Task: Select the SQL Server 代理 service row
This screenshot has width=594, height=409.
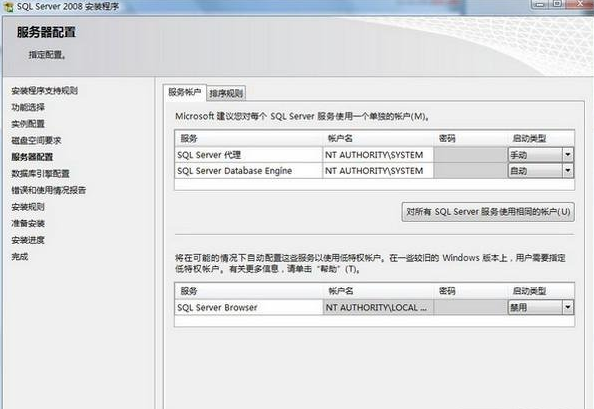Action: click(x=374, y=155)
